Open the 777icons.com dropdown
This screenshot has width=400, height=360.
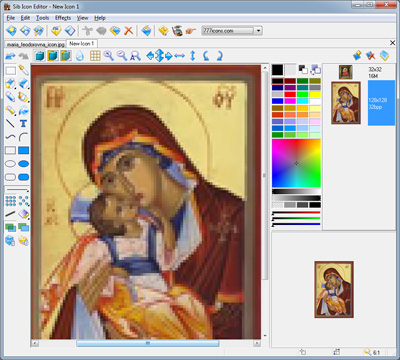click(259, 31)
